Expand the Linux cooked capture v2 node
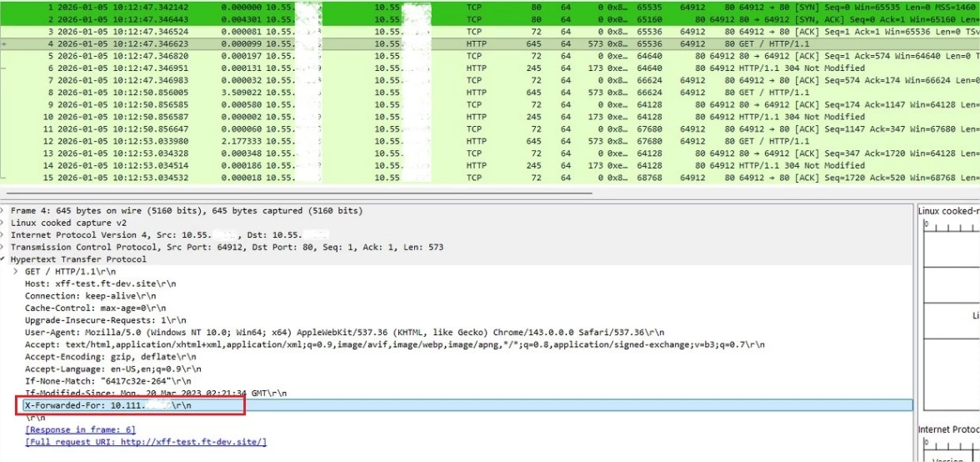Viewport: 980px width, 462px height. [3, 223]
